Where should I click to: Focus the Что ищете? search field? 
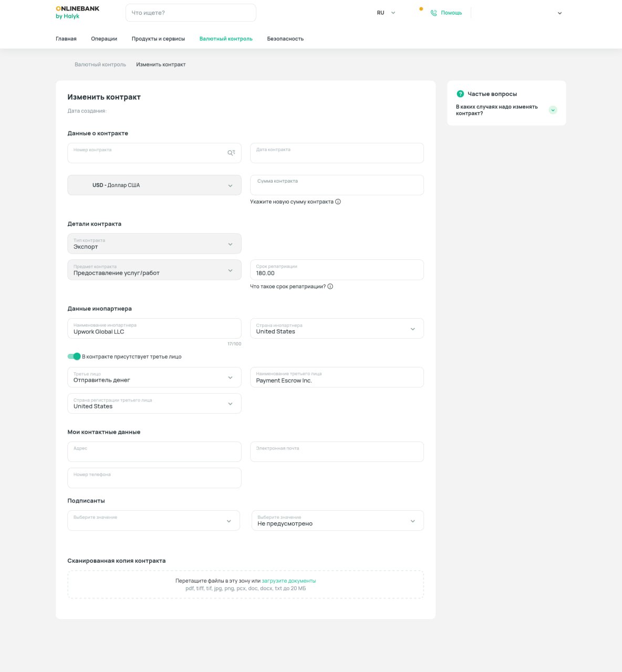tap(191, 13)
